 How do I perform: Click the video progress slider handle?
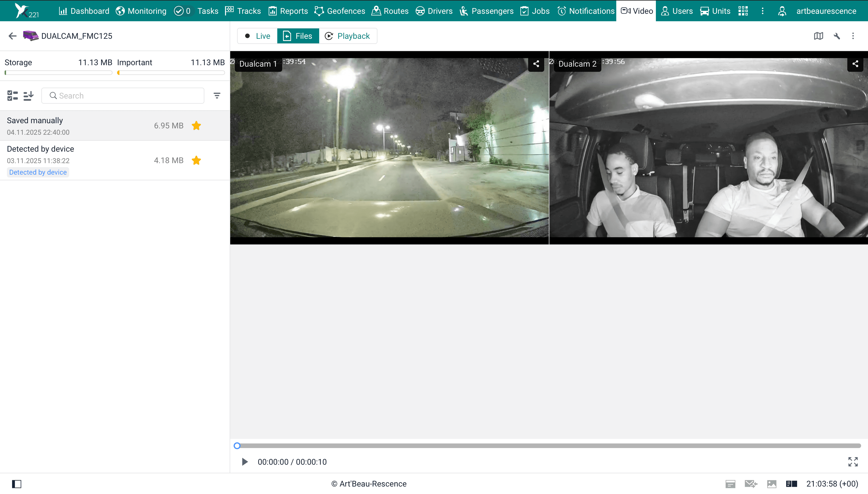click(237, 446)
